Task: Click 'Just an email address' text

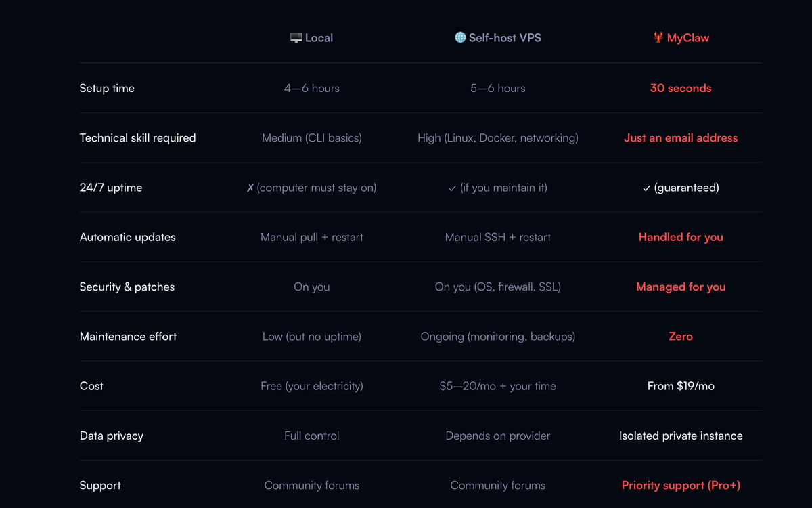Action: tap(681, 137)
